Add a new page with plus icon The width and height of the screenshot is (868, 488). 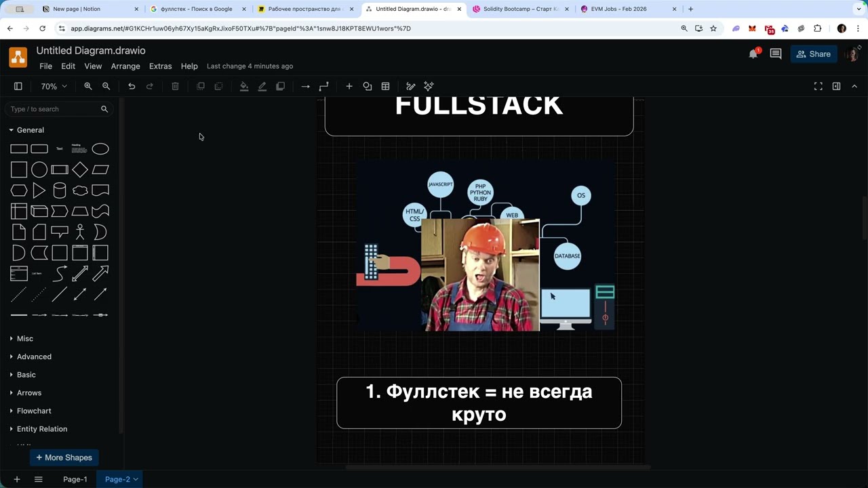17,479
